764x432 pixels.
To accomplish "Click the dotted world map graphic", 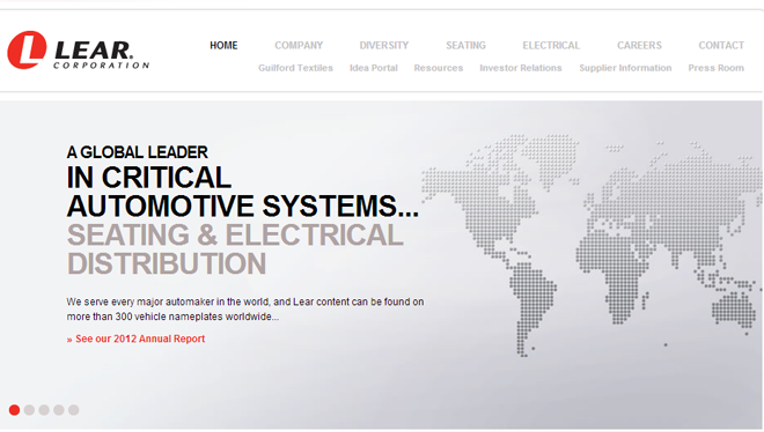I will 592,245.
